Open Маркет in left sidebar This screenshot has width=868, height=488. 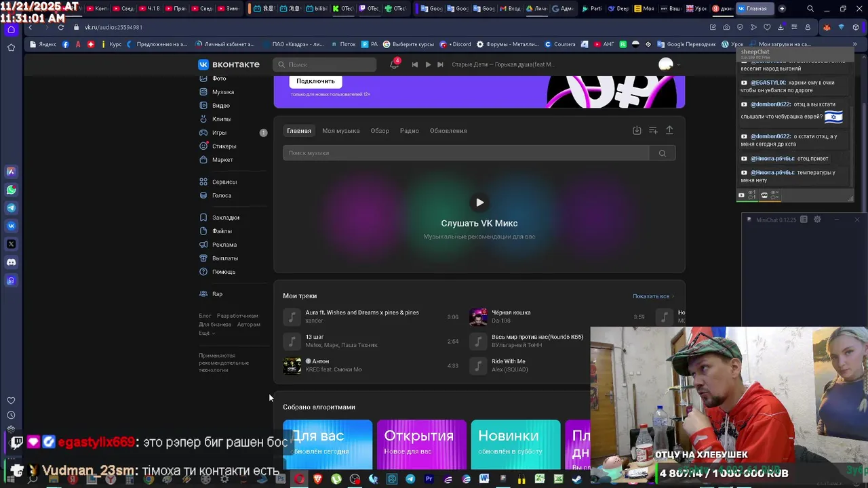tap(222, 160)
